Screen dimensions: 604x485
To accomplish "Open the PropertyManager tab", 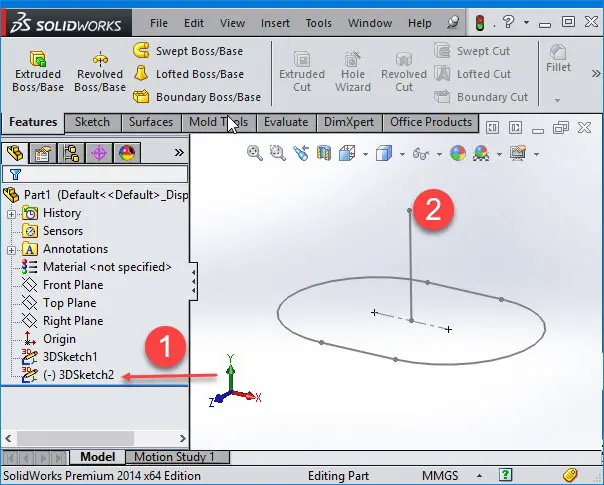I will pyautogui.click(x=43, y=153).
